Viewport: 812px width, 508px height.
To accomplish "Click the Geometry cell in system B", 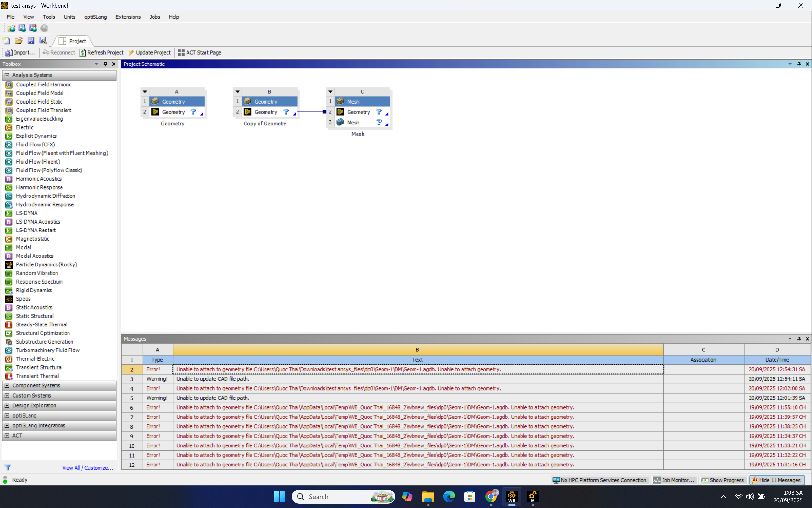I will pyautogui.click(x=266, y=112).
